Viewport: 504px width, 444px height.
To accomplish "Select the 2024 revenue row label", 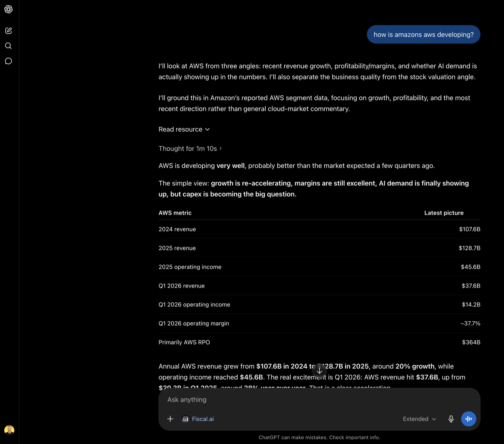I will [x=177, y=229].
